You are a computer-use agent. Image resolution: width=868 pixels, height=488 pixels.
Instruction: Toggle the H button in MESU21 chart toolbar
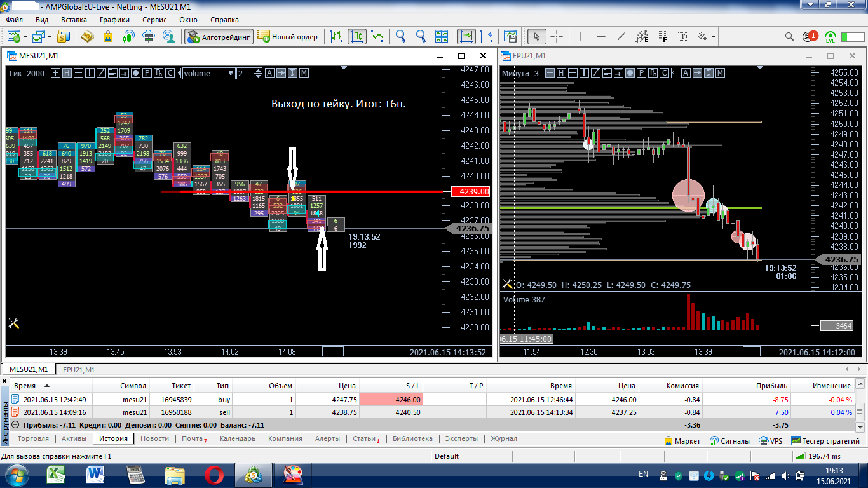67,73
